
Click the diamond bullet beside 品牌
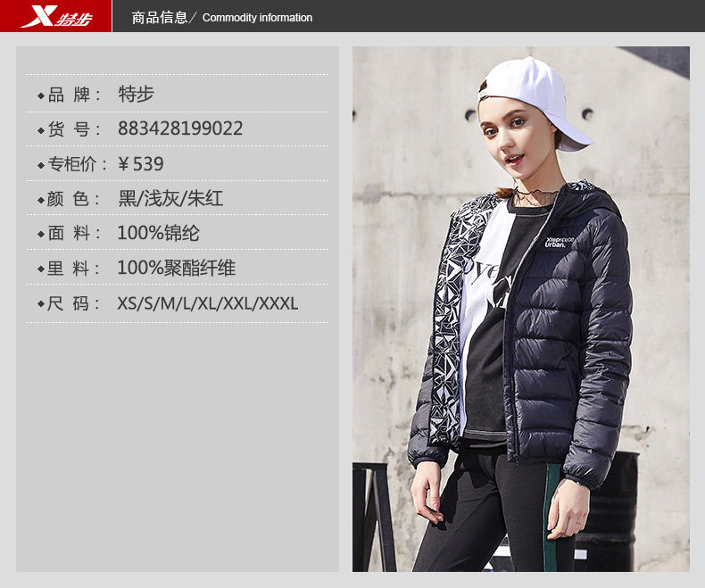41,95
